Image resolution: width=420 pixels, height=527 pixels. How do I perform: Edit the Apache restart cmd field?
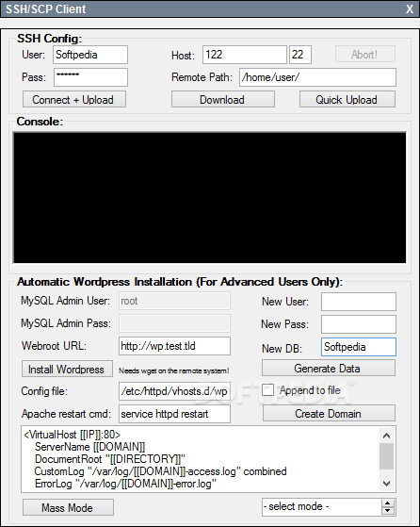(174, 414)
